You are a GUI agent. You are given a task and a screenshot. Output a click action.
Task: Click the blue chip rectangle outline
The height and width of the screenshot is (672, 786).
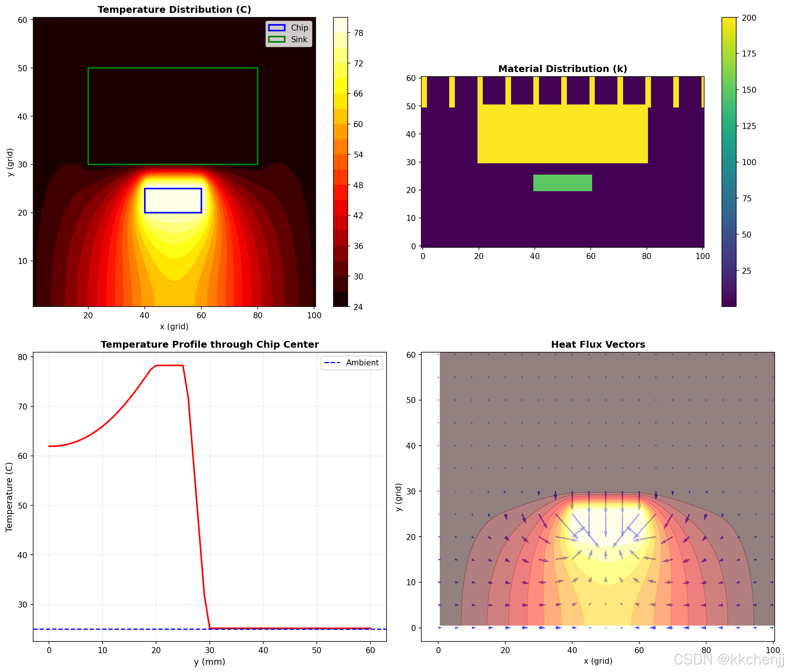(173, 189)
